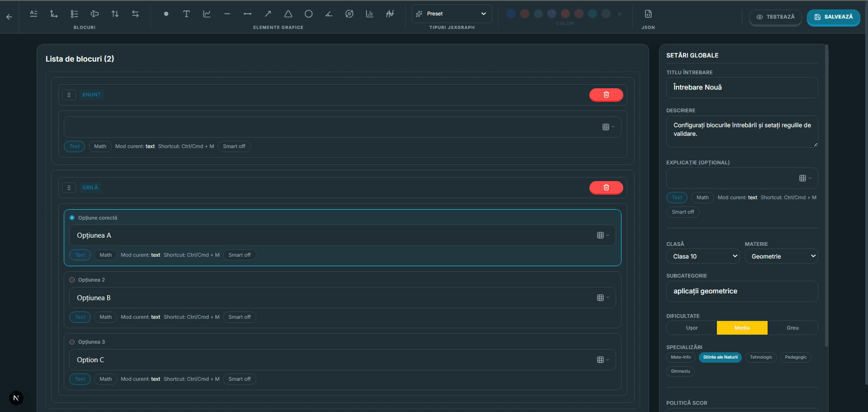Viewport: 868px width, 412px height.
Task: Set difficulty to Greu
Action: coord(792,328)
